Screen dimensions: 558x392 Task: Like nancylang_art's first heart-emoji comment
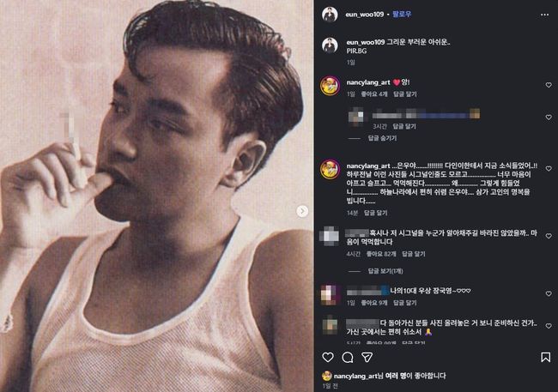tap(549, 86)
